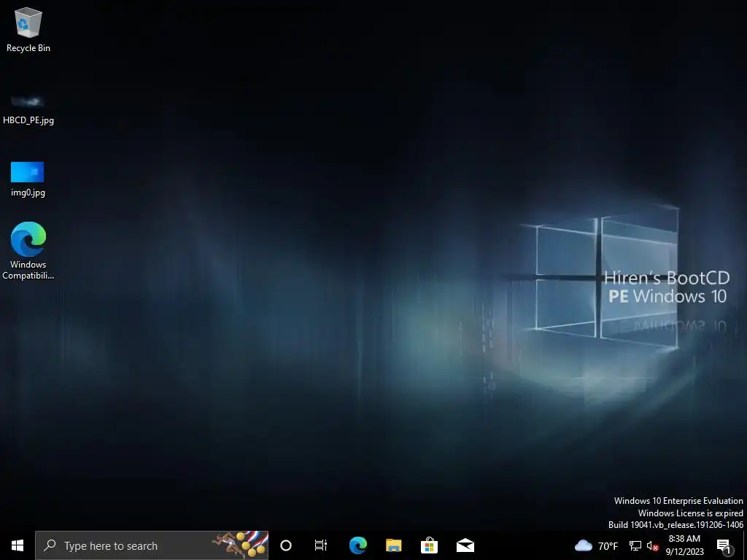This screenshot has width=747, height=560.
Task: Click the Show desktop sliver
Action: pos(745,545)
